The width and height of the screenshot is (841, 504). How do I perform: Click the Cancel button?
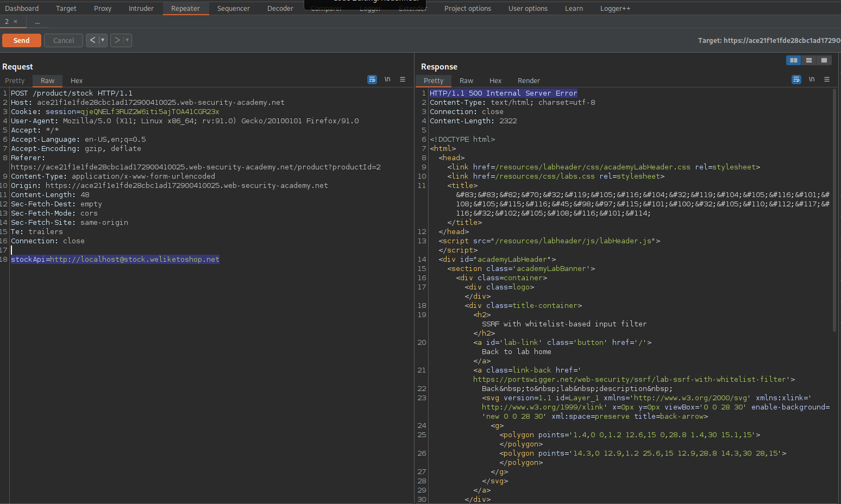pos(64,41)
